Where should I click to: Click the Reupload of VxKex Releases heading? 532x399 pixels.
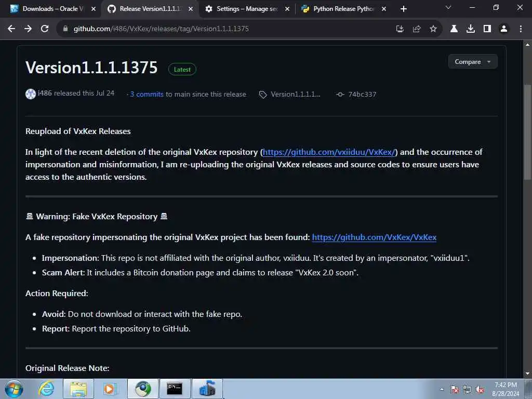click(78, 131)
